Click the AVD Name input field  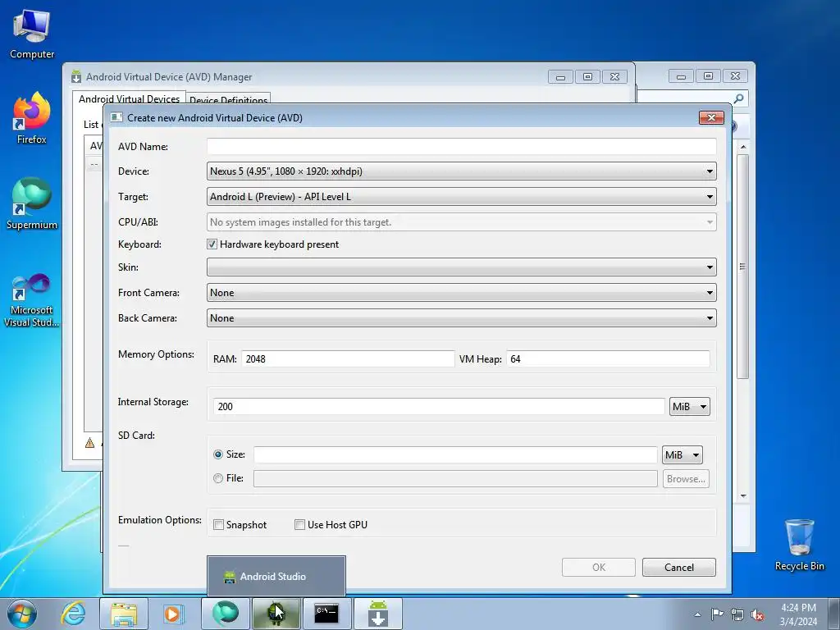461,146
